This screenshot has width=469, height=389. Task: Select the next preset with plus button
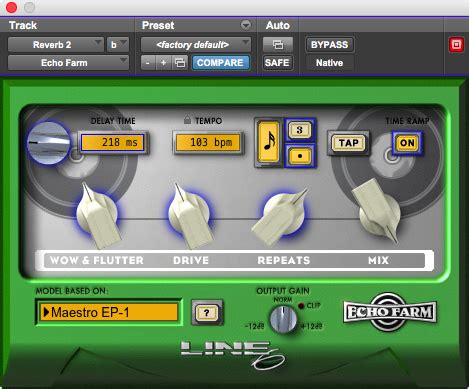163,63
